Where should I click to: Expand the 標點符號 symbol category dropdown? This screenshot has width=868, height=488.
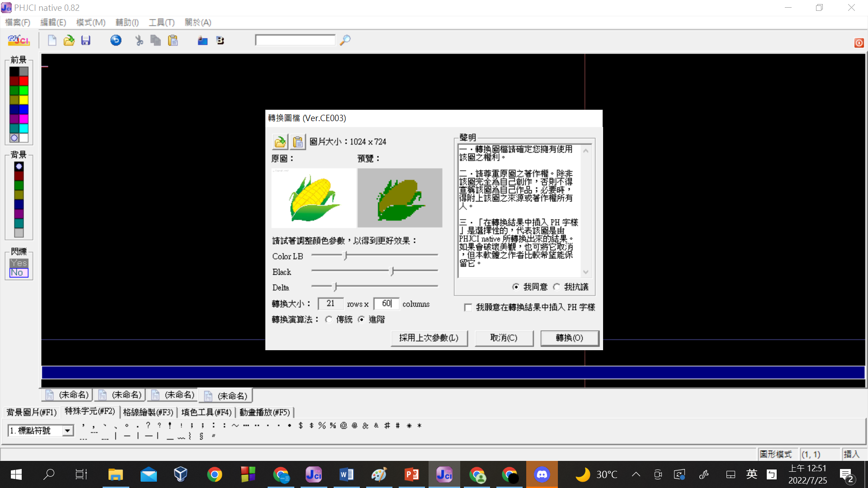pos(67,431)
